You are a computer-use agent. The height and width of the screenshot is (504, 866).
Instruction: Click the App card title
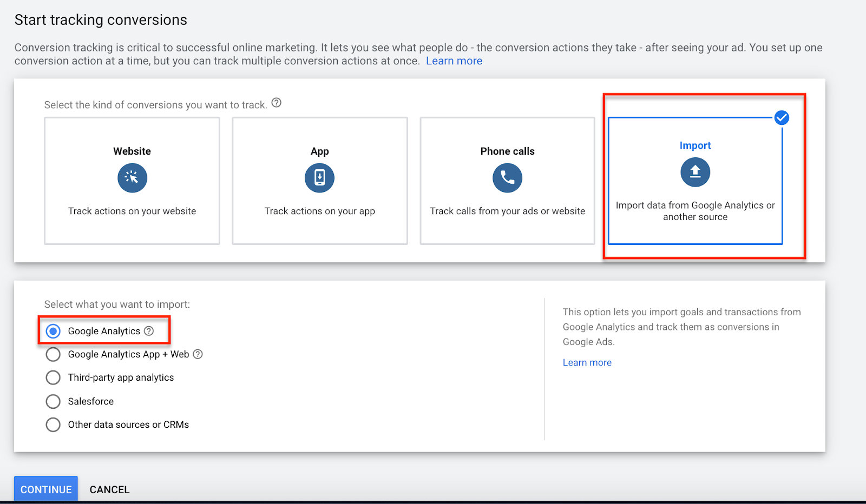coord(320,151)
